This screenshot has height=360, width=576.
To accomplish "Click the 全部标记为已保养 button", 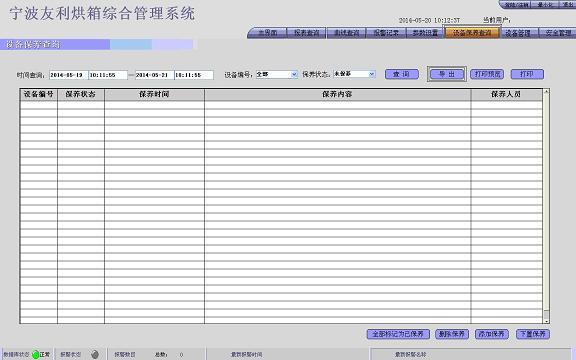I will [x=398, y=334].
